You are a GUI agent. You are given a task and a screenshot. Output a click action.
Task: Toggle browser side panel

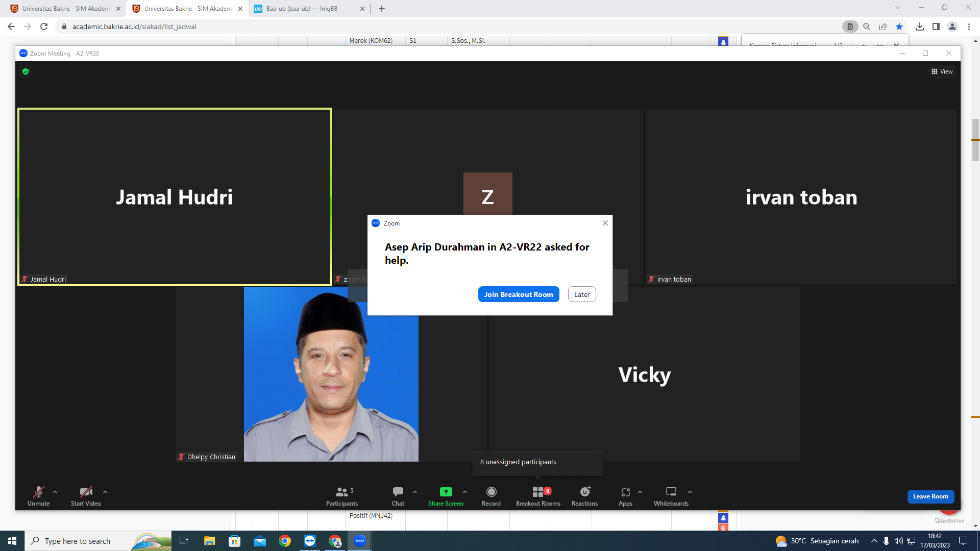pyautogui.click(x=936, y=27)
